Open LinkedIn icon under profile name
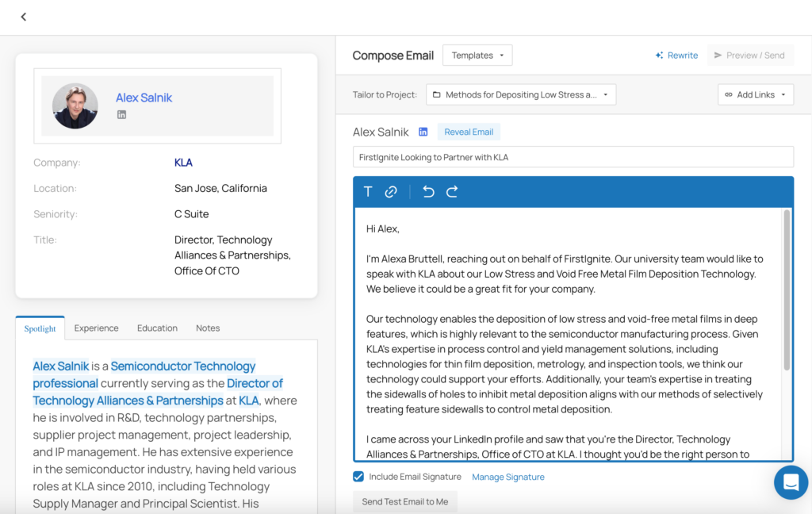812x514 pixels. pyautogui.click(x=121, y=115)
